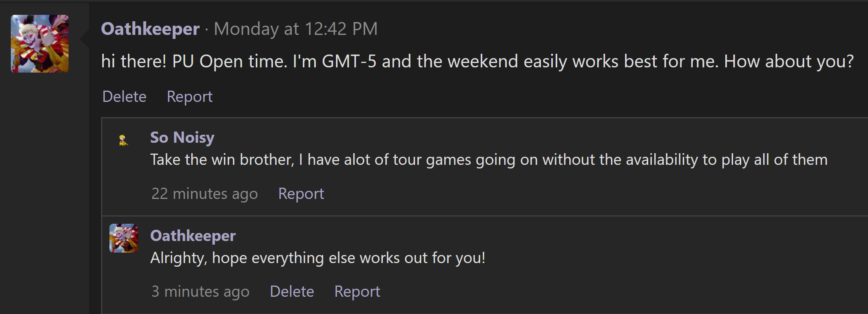868x314 pixels.
Task: Open Oathkeeper's username link in the reply
Action: 193,236
